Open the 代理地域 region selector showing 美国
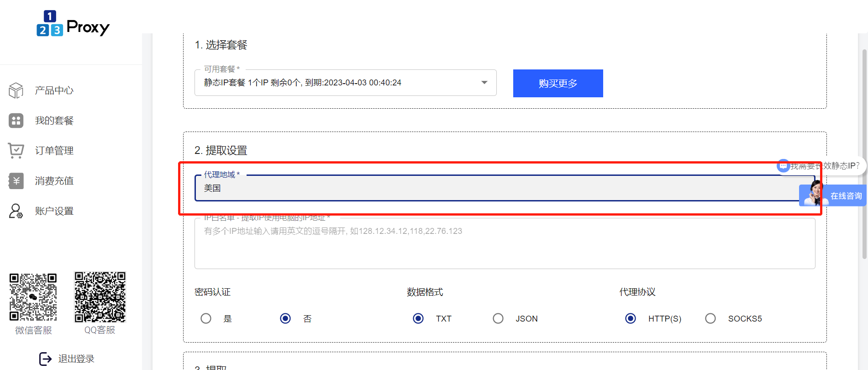Viewport: 868px width, 370px height. 498,188
